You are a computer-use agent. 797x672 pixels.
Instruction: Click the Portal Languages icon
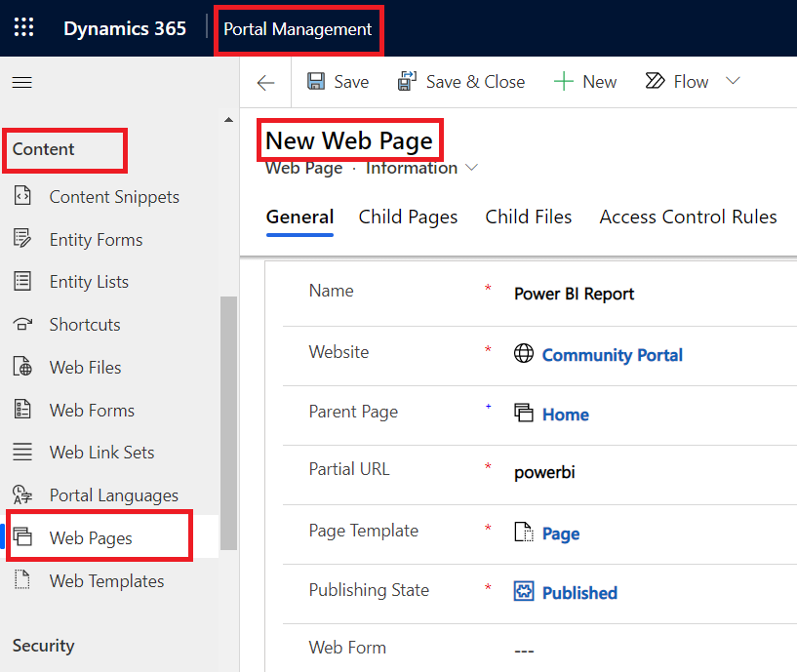(22, 494)
